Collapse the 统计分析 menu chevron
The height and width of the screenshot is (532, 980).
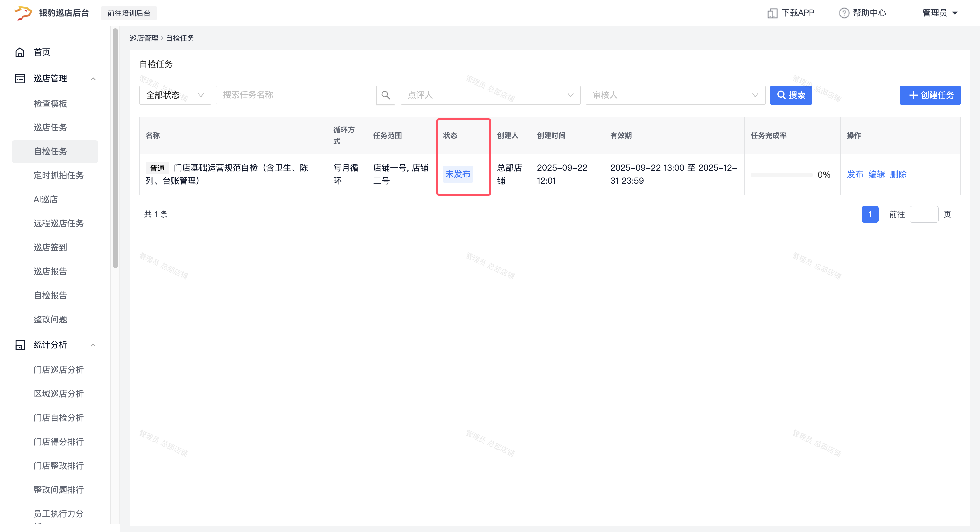pyautogui.click(x=93, y=345)
